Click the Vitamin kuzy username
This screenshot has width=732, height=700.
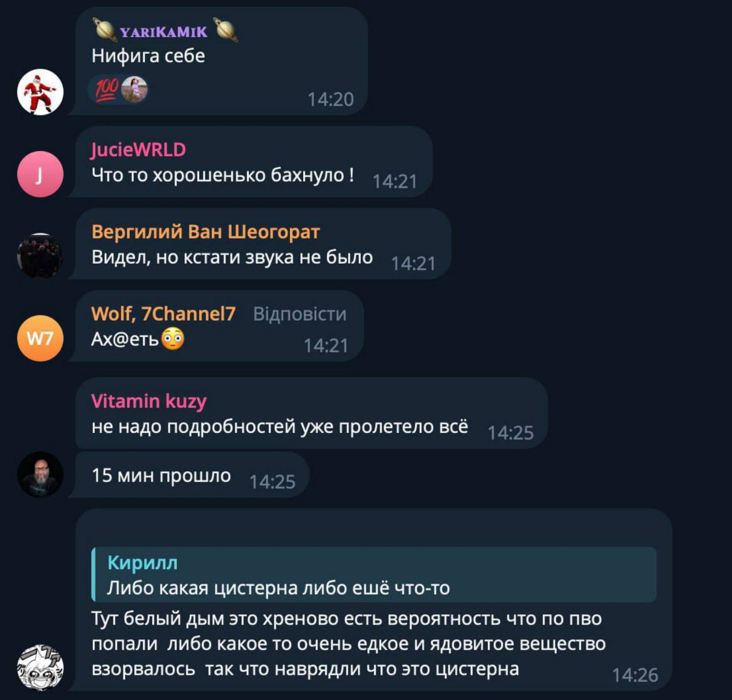(149, 401)
